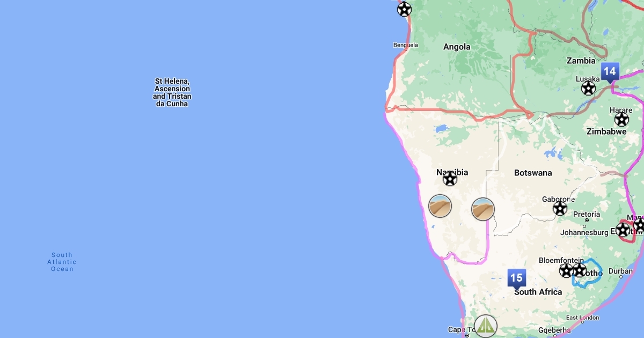Open the eastern sand dune photo marker near Botswana border
This screenshot has width=644, height=338.
[x=483, y=209]
